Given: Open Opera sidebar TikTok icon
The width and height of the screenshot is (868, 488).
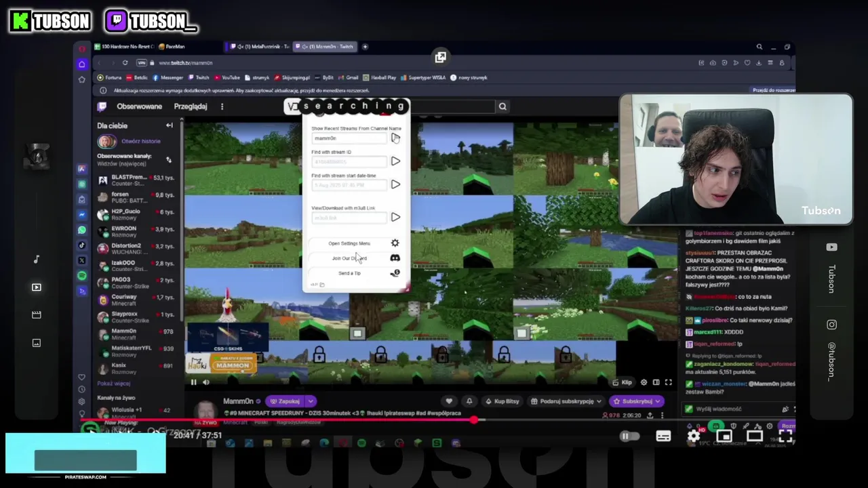Looking at the screenshot, I should point(82,245).
